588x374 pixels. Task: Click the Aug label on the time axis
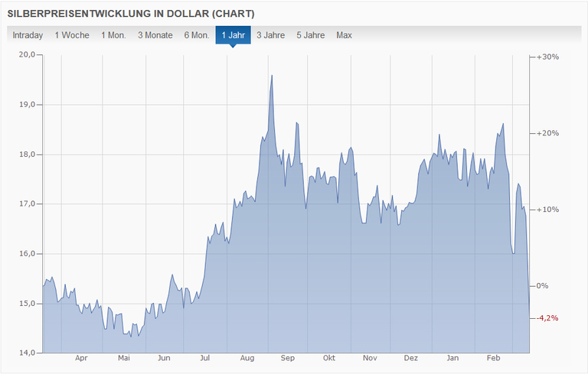(247, 358)
